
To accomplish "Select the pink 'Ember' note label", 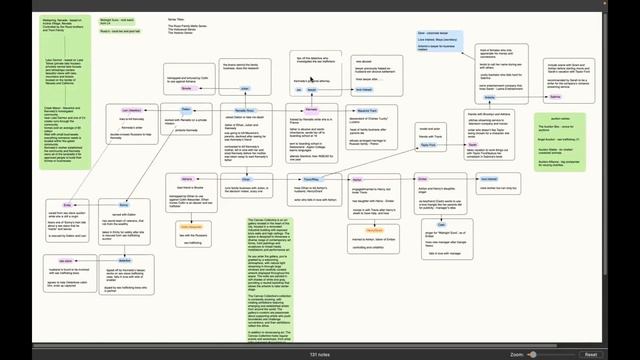I will [423, 179].
